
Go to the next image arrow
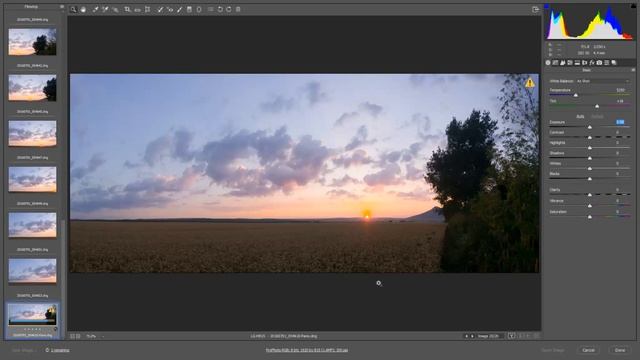point(472,336)
